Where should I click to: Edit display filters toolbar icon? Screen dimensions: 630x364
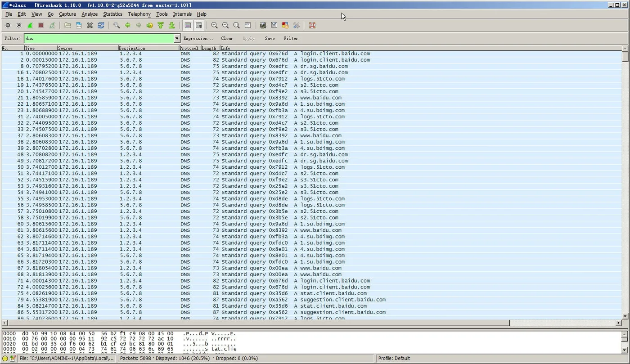274,26
